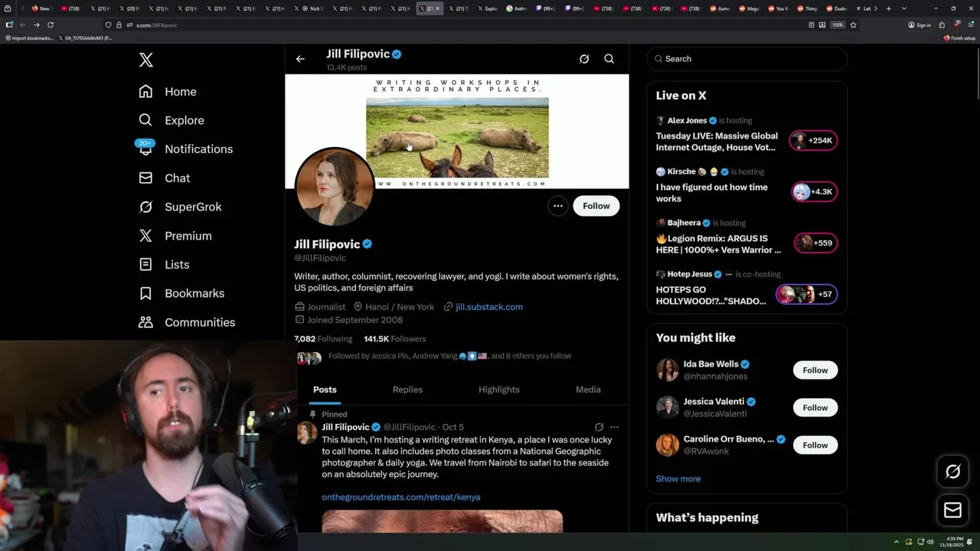Open Communities in the sidebar

coord(187,322)
